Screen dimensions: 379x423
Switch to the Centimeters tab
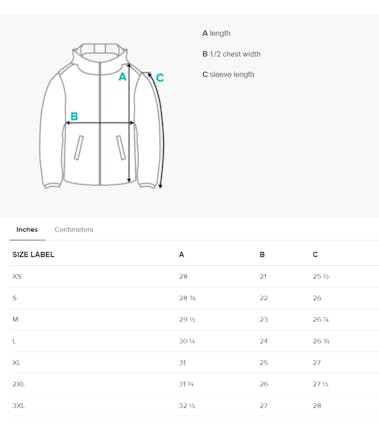tap(74, 229)
